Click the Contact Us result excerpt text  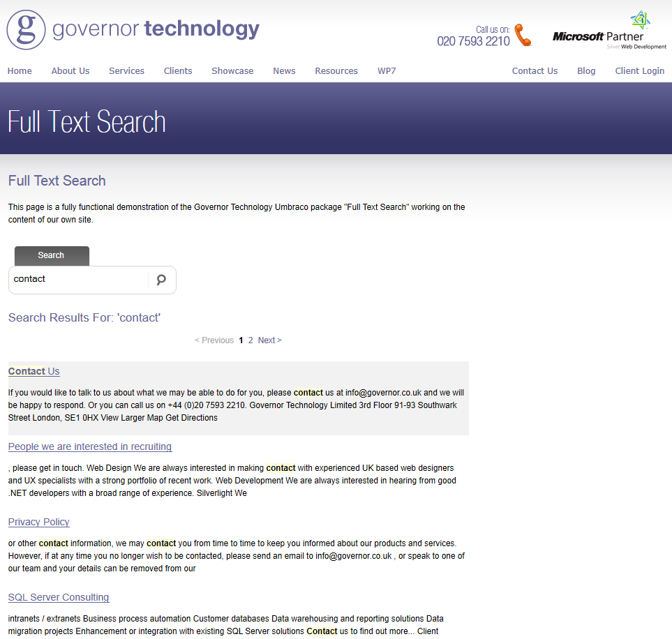(x=236, y=405)
